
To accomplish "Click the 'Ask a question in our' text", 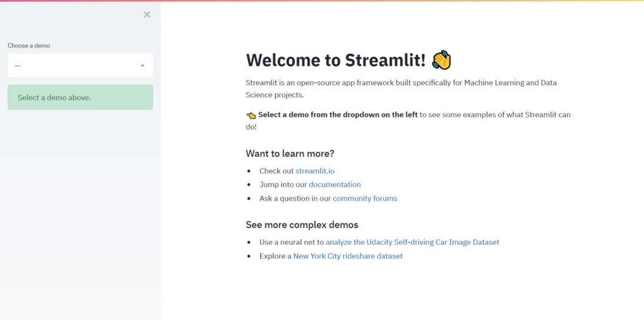I will coord(295,198).
